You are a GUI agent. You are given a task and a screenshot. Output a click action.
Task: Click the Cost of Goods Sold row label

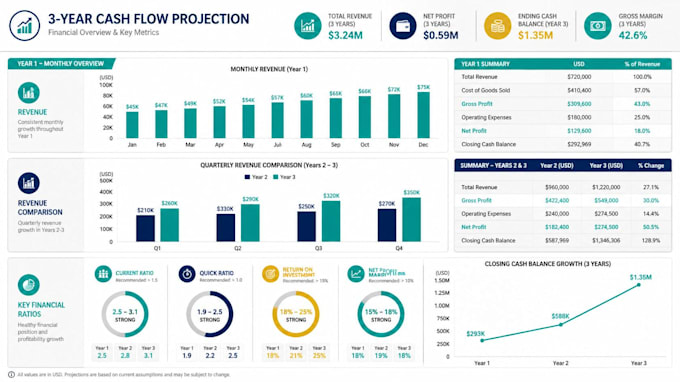tap(486, 90)
